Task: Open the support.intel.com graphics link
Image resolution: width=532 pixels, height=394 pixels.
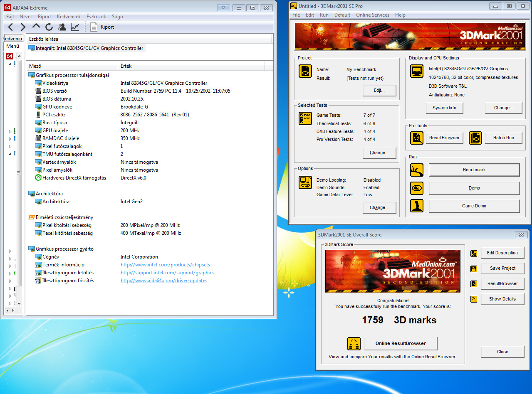Action: click(x=167, y=273)
